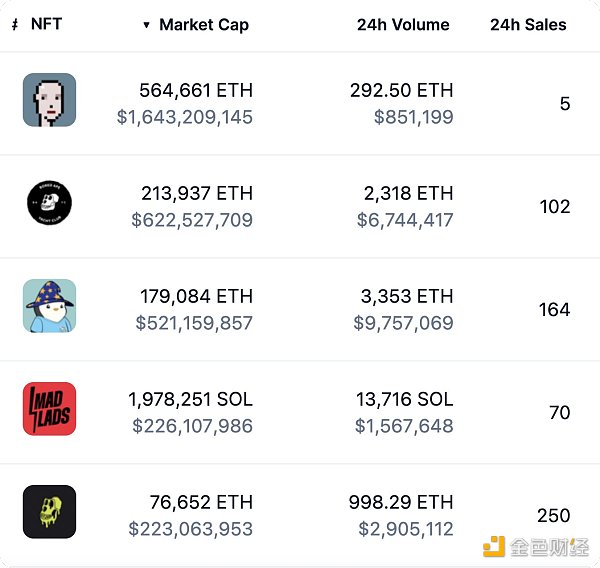Click the orange watermark logo icon
600x568 pixels.
[x=493, y=546]
